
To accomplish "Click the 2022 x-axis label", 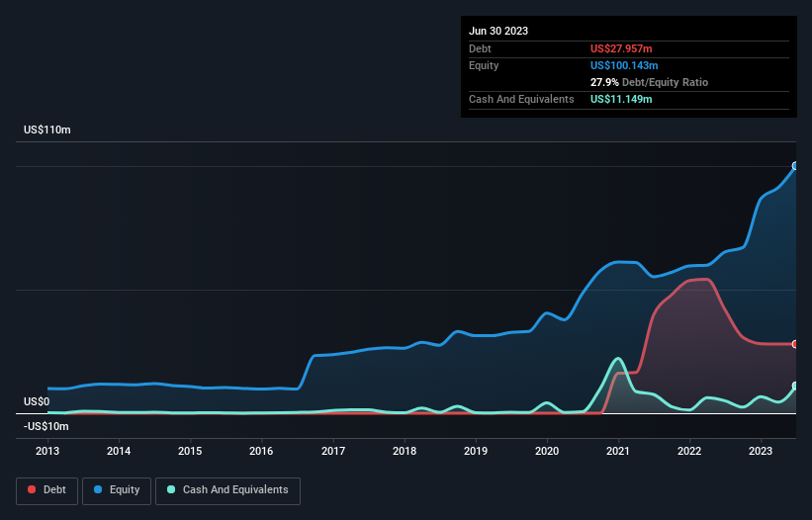I will point(689,451).
